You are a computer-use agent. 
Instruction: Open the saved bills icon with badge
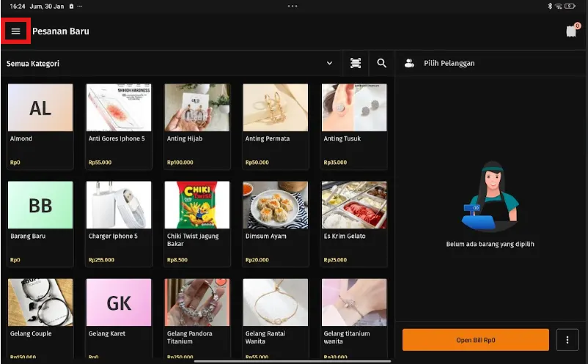[x=571, y=31]
